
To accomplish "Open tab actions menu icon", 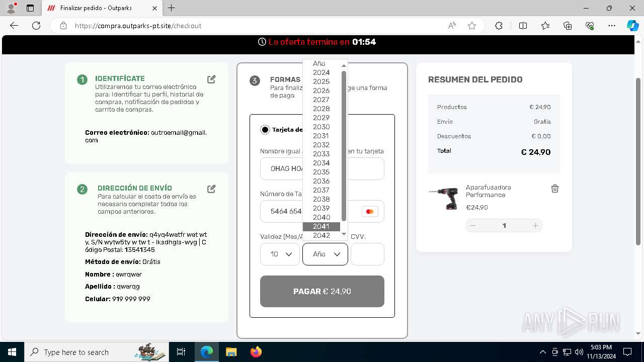I will 30,8.
